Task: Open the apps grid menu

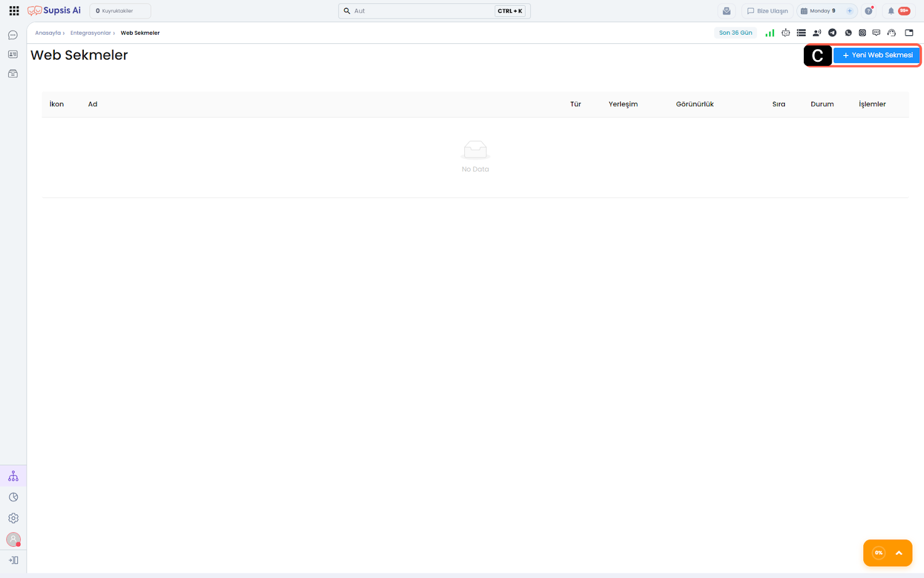Action: tap(14, 11)
